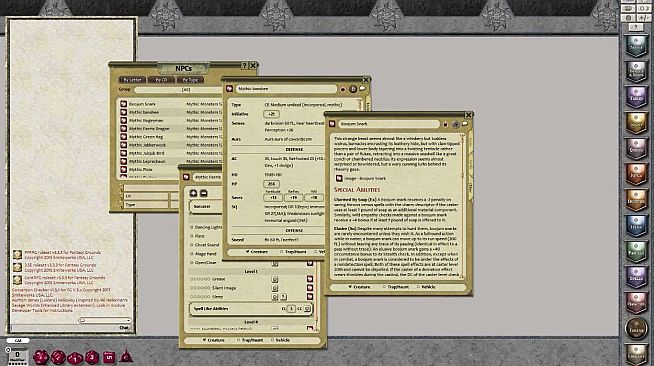Select Creature type in Mythic Faerie sheet

(x=214, y=340)
